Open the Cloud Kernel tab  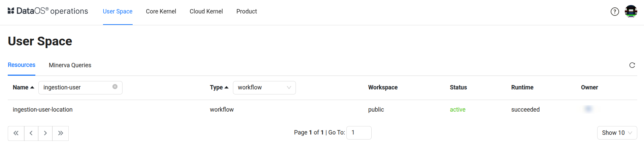pos(206,11)
